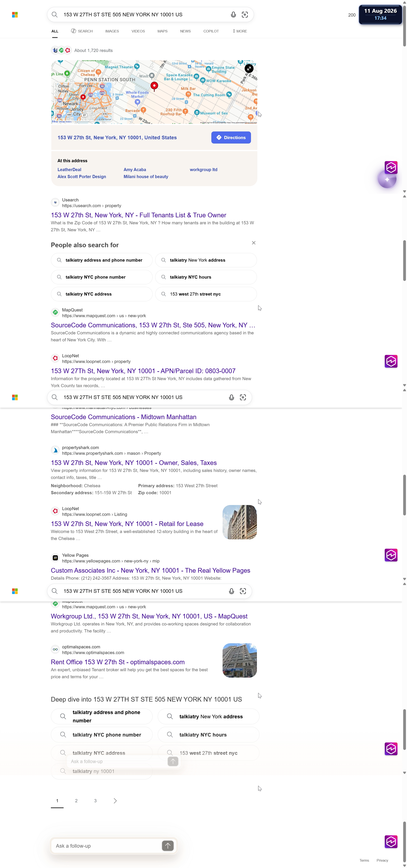Open Custom Associates Inc Yellow Pages result

point(151,570)
